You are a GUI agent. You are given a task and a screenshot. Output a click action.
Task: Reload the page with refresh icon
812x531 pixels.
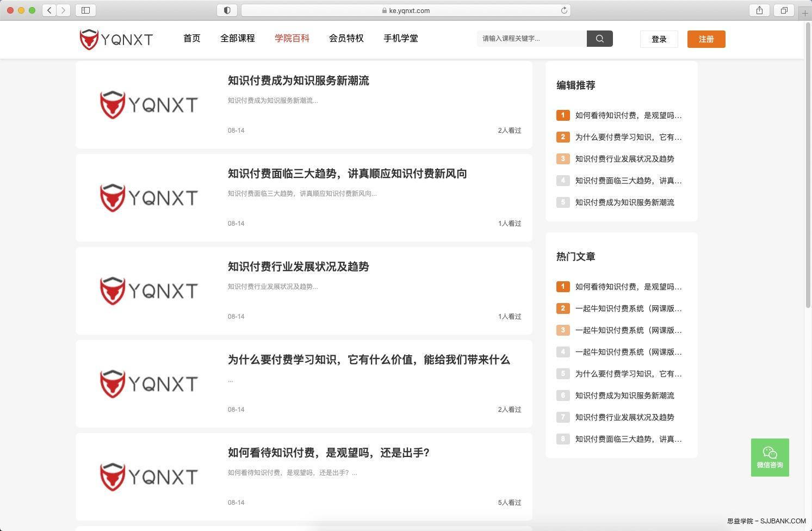click(564, 10)
